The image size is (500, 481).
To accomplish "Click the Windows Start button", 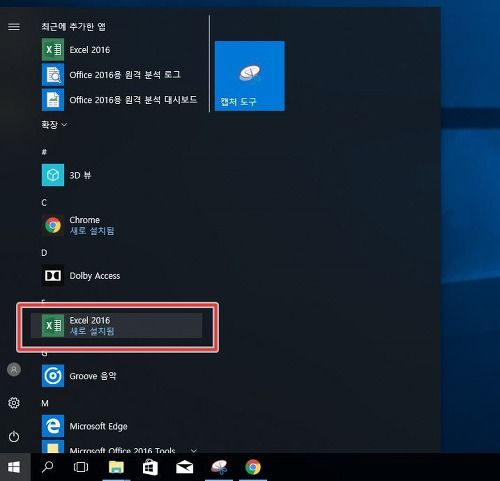I will [14, 467].
